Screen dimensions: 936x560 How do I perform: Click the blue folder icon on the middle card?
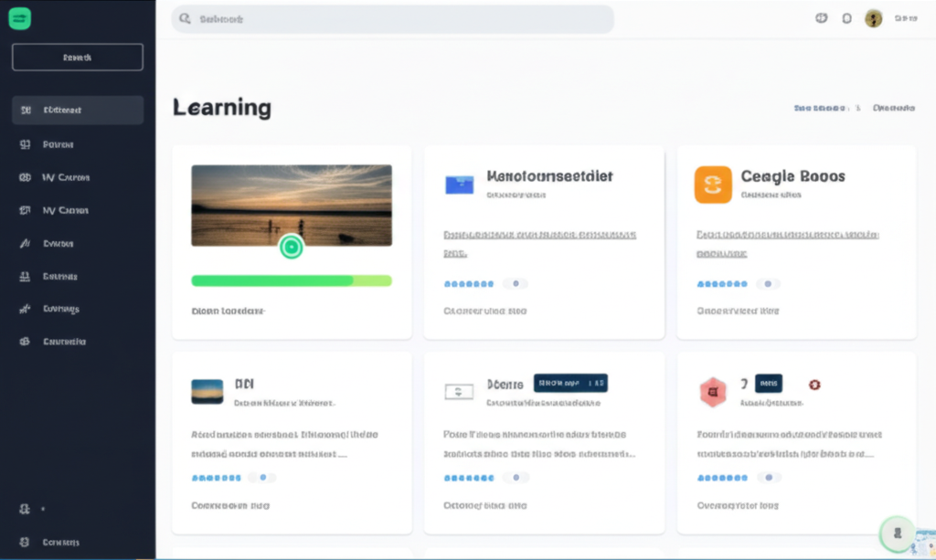[459, 185]
